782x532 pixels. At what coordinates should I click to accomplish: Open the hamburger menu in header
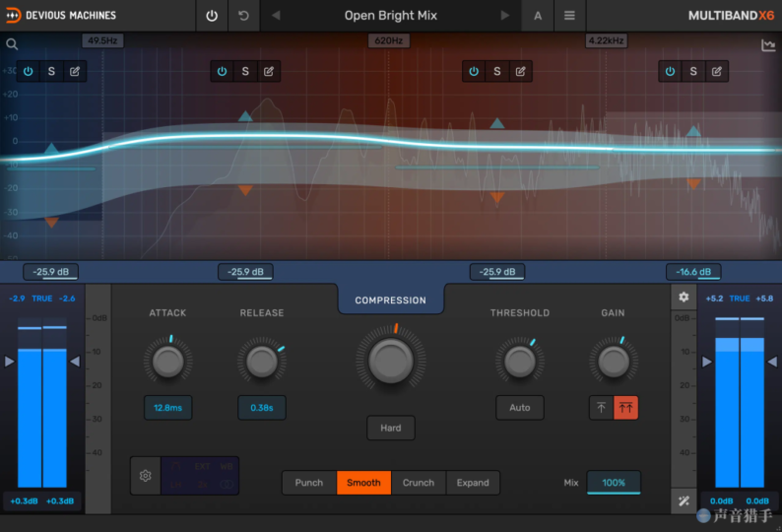click(569, 16)
